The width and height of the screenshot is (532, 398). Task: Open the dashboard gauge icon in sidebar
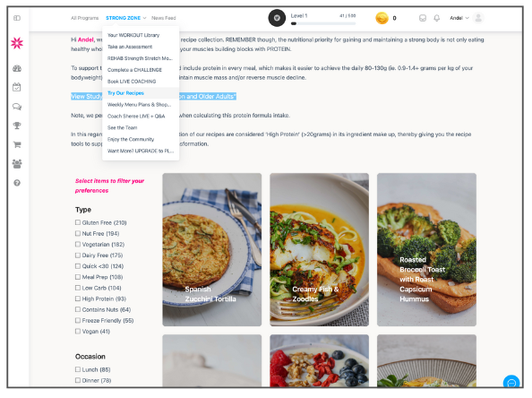(17, 69)
